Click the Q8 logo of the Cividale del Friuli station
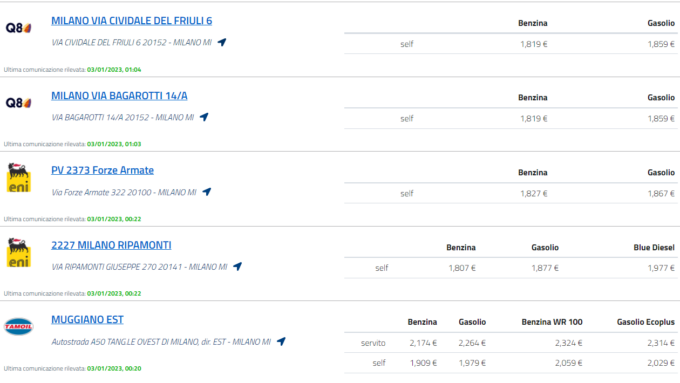 coord(18,28)
